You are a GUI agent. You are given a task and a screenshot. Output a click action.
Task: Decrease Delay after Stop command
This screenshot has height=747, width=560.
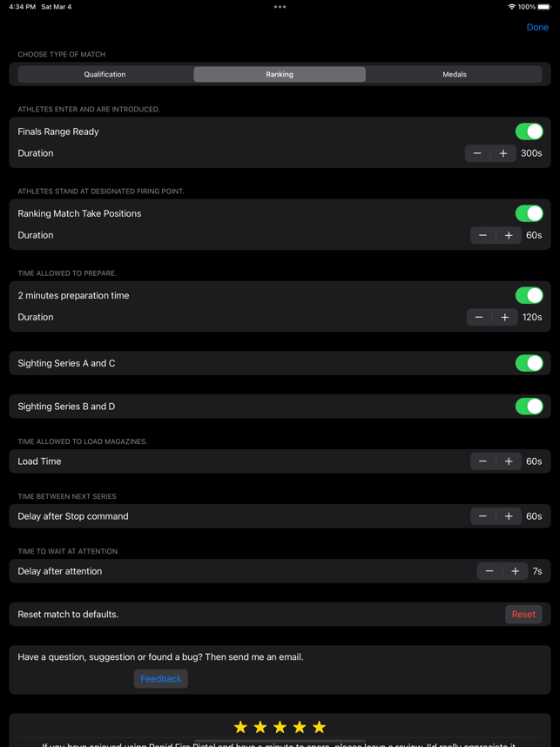(x=483, y=516)
